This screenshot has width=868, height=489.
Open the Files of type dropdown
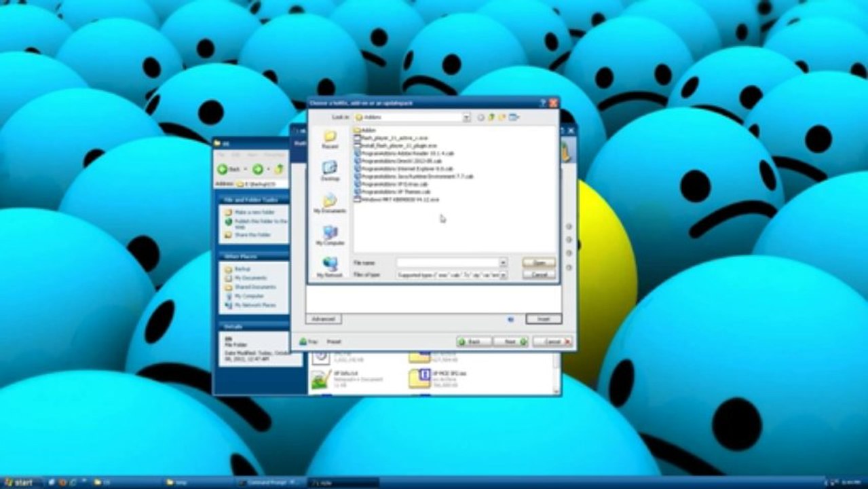coord(503,275)
